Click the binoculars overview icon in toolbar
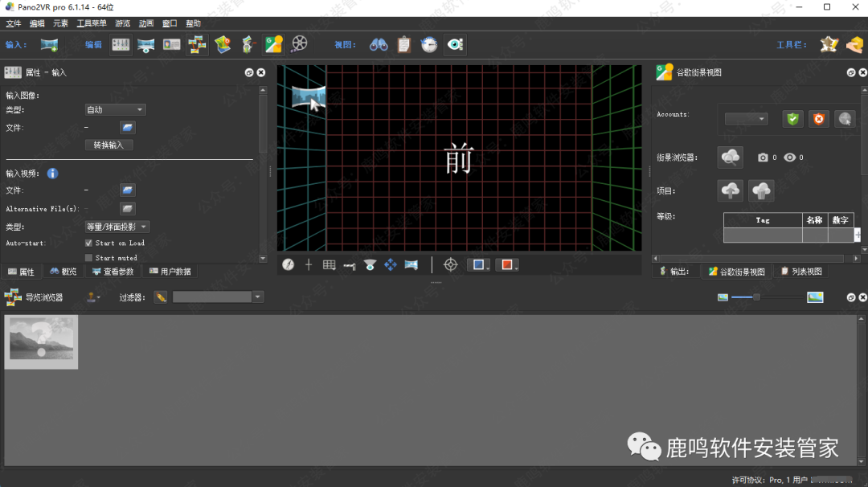 pos(379,44)
